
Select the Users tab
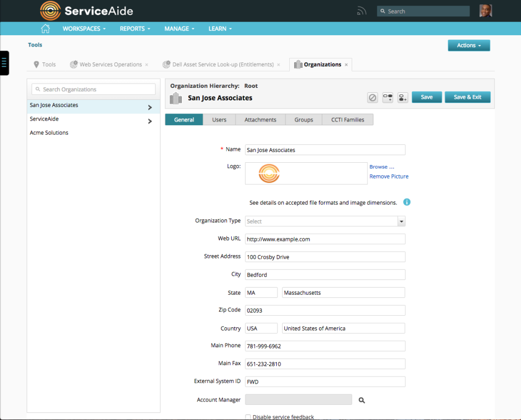click(x=219, y=119)
